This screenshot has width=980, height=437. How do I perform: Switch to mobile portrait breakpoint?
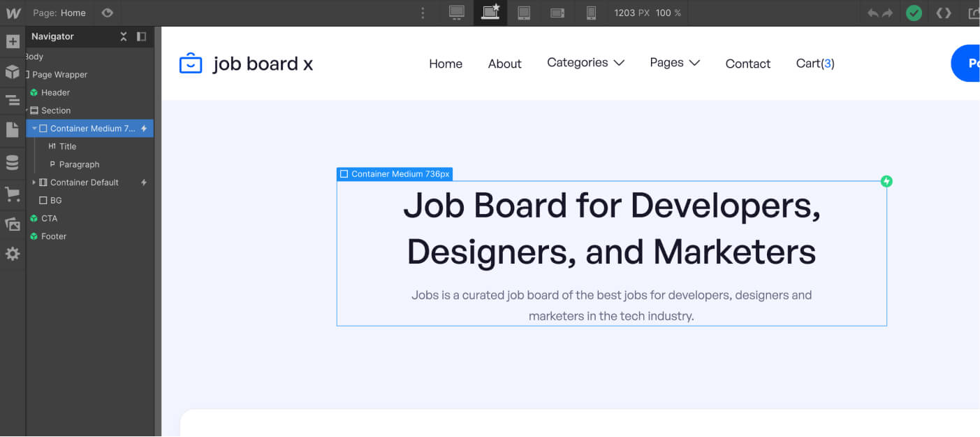coord(591,12)
